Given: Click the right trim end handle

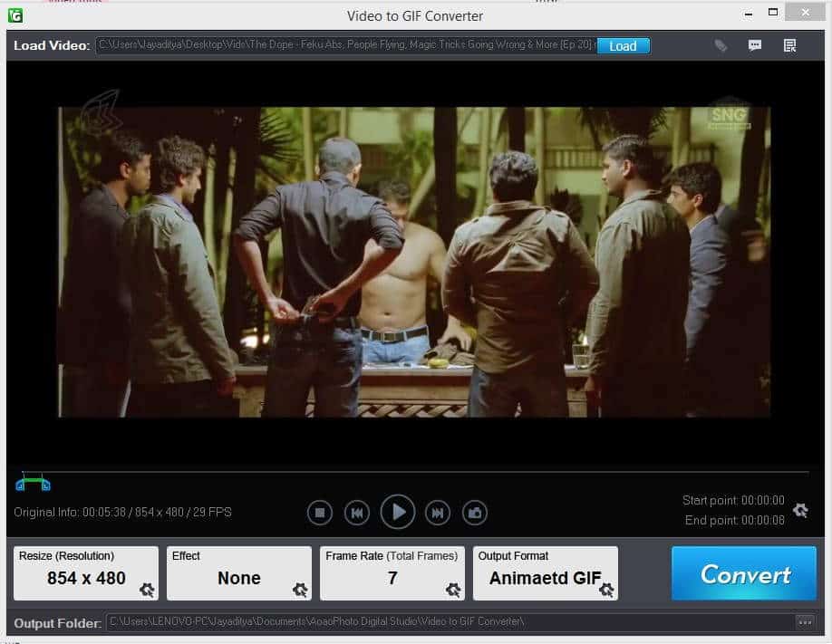Looking at the screenshot, I should 46,485.
